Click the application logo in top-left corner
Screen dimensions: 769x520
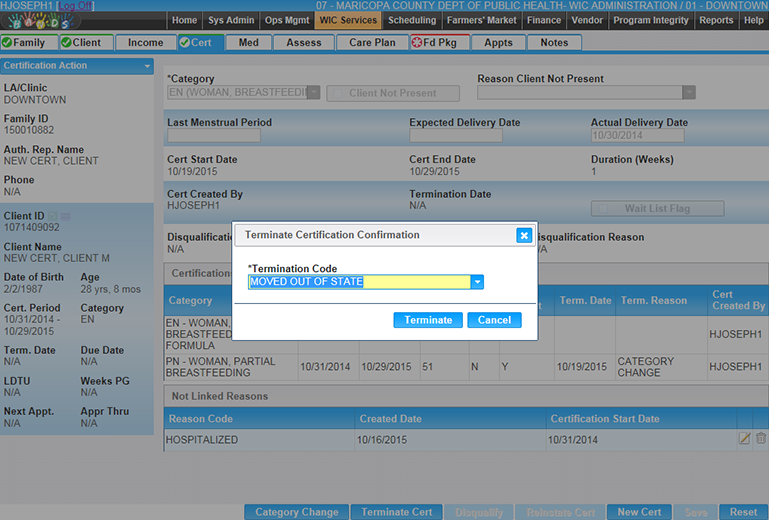click(40, 20)
